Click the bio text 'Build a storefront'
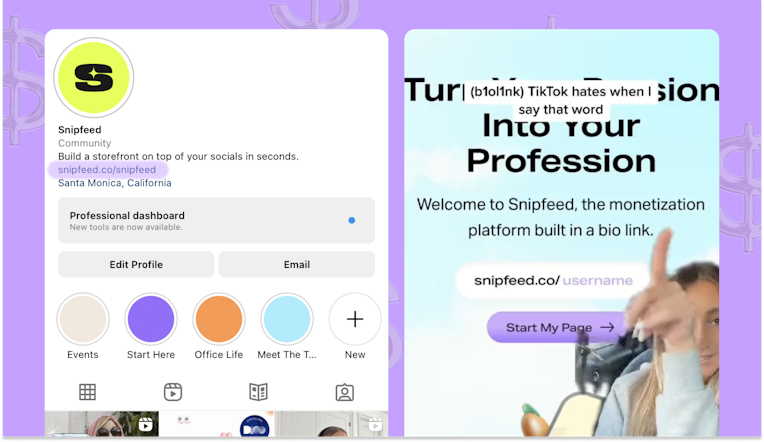Image resolution: width=764 pixels, height=442 pixels. click(178, 156)
